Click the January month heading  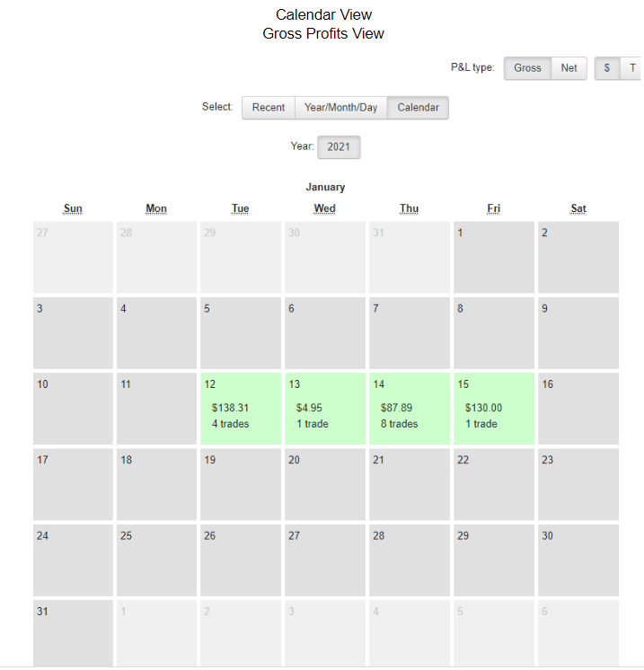coord(325,188)
